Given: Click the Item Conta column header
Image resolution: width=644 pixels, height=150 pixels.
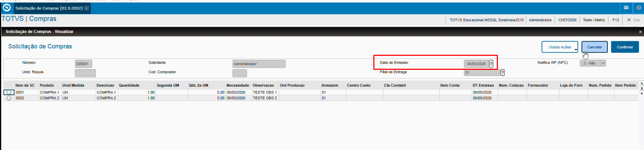Looking at the screenshot, I should click(x=450, y=85).
